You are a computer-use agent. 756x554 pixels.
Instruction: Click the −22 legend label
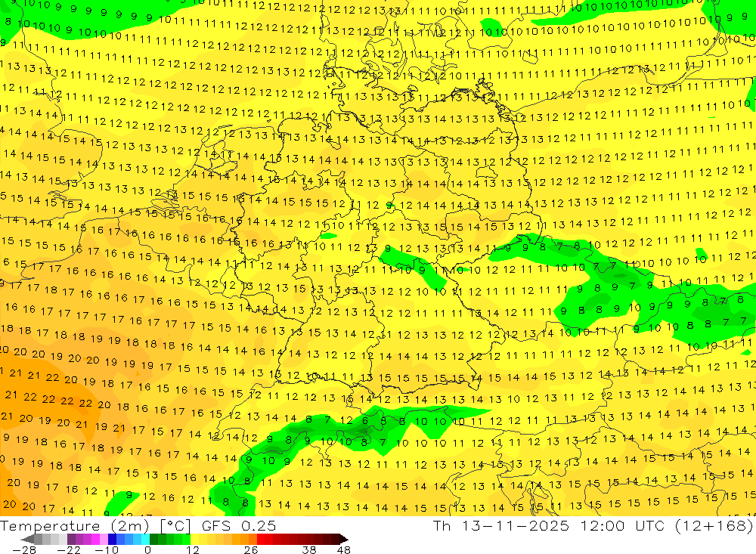click(69, 549)
